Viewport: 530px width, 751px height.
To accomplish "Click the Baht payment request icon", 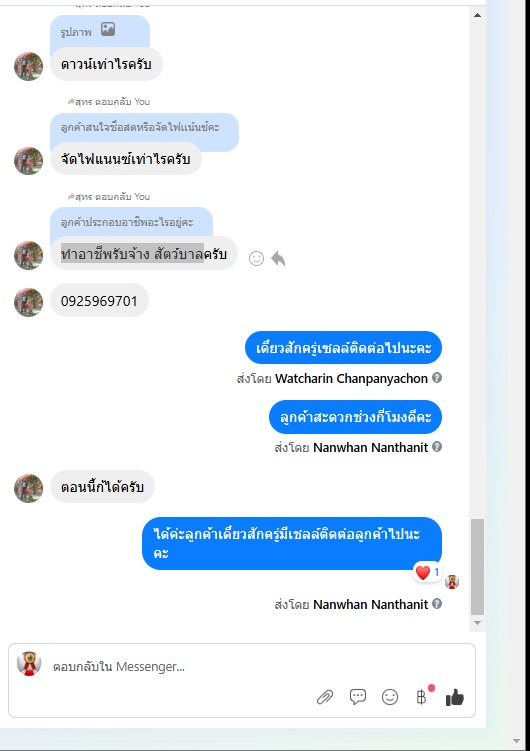I will pos(422,697).
